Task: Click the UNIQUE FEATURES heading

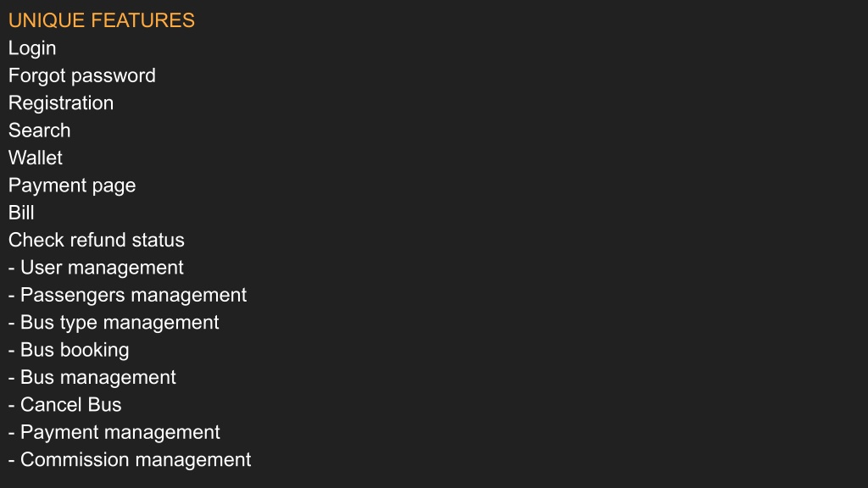Action: (x=102, y=20)
